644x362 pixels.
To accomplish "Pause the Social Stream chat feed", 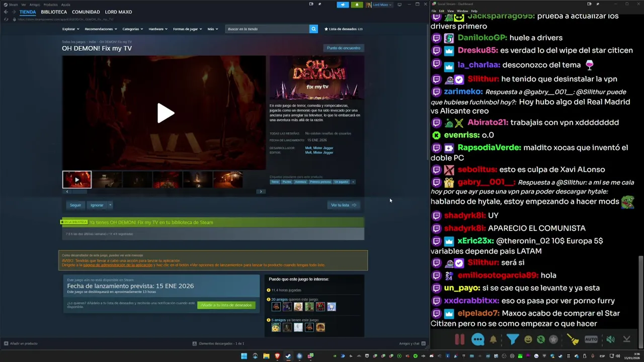I will pyautogui.click(x=460, y=339).
